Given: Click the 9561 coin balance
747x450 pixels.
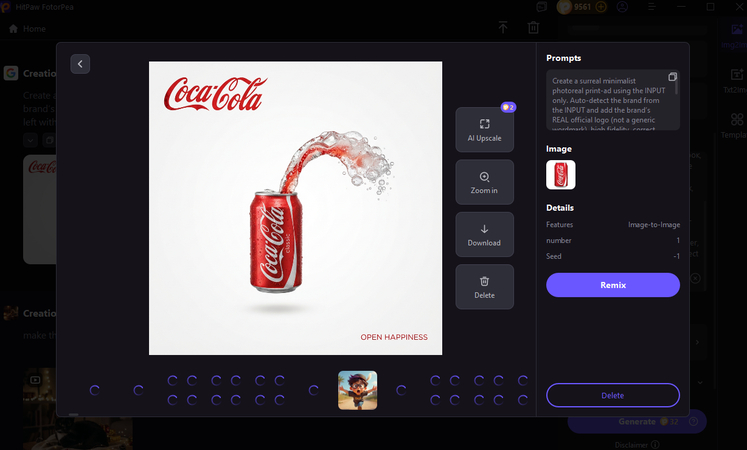Looking at the screenshot, I should [582, 7].
